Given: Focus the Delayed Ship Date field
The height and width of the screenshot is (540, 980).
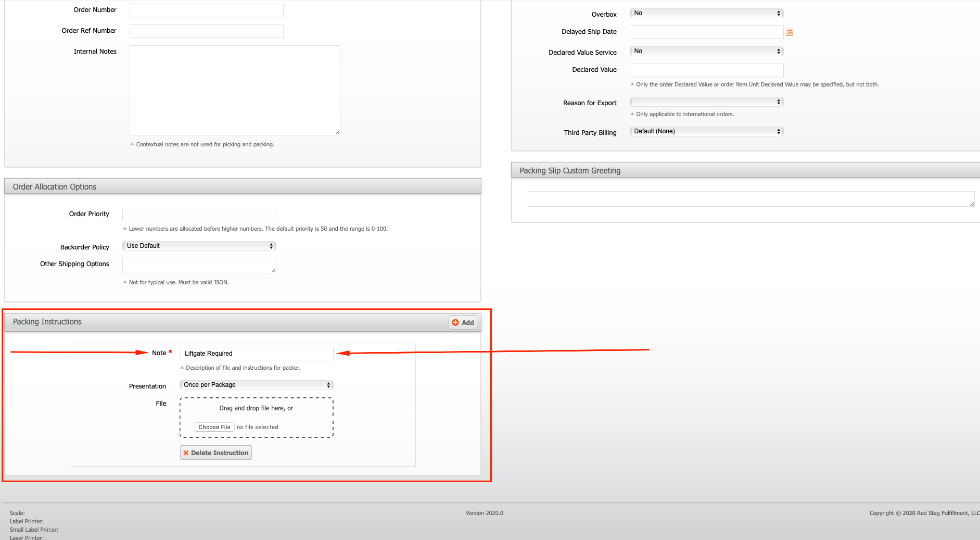Looking at the screenshot, I should coord(706,32).
